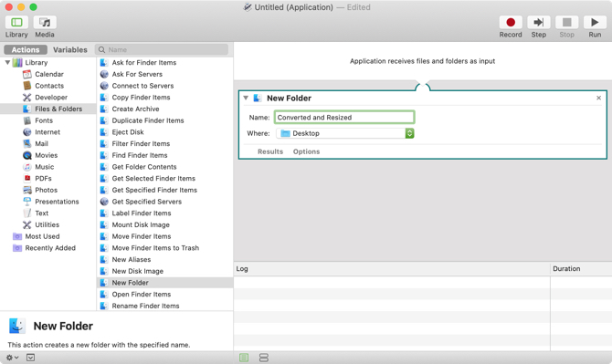Select the Contacts category

49,86
